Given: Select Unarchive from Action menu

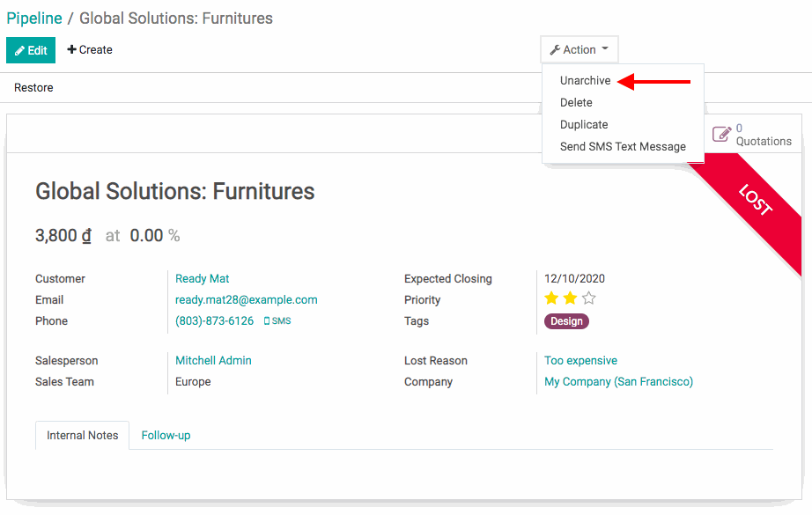Looking at the screenshot, I should tap(585, 81).
